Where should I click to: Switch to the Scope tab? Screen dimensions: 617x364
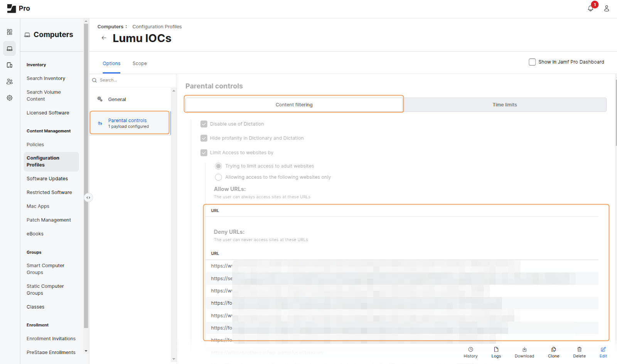click(x=140, y=64)
